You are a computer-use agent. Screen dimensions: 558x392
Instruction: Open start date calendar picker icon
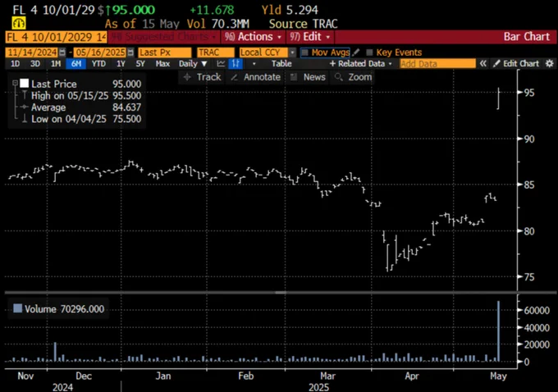click(x=62, y=52)
